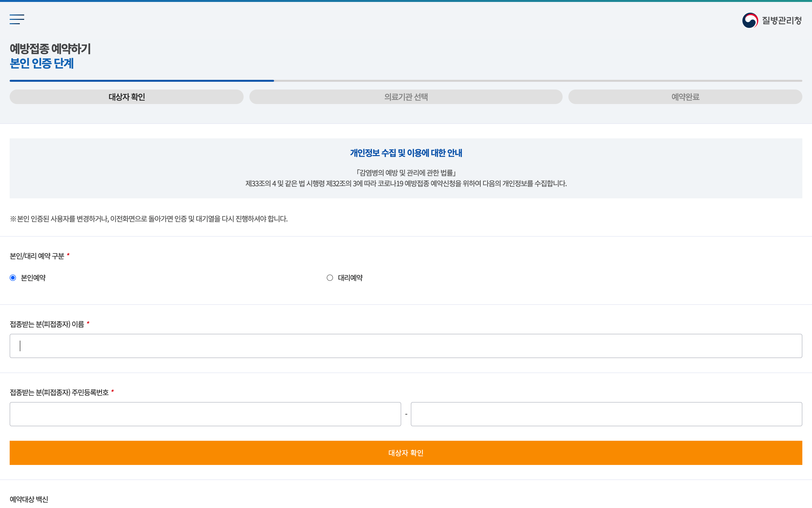812x508 pixels.
Task: Open the hamburger menu icon
Action: 17,20
